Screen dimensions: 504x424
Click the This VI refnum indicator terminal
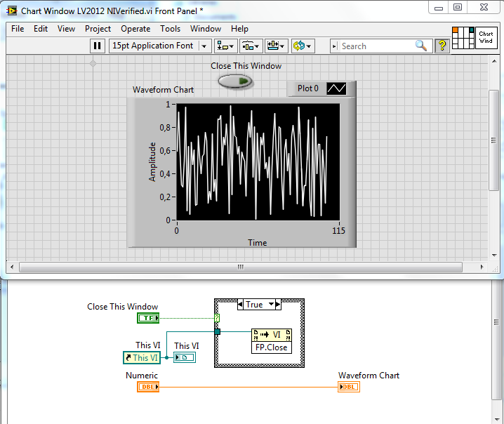click(x=185, y=357)
